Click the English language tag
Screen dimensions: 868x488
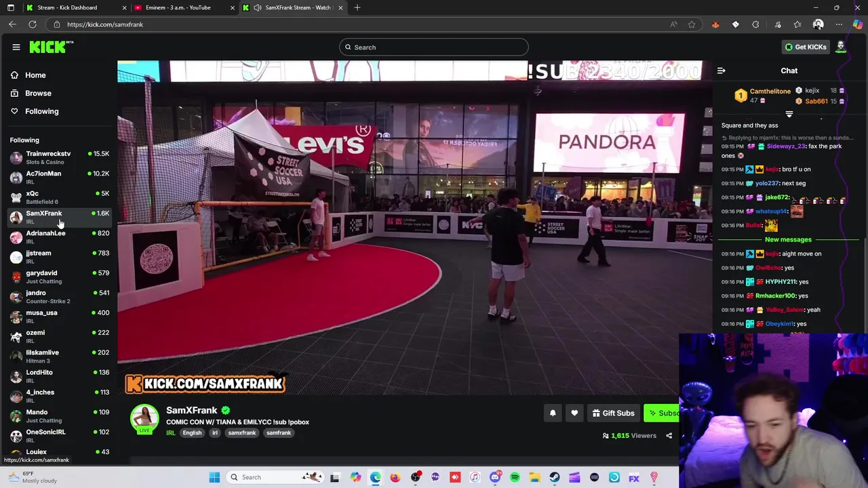[x=192, y=433]
